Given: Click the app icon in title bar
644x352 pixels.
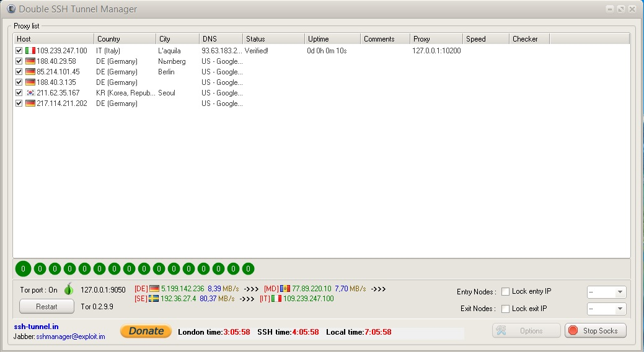Looking at the screenshot, I should click(x=11, y=9).
